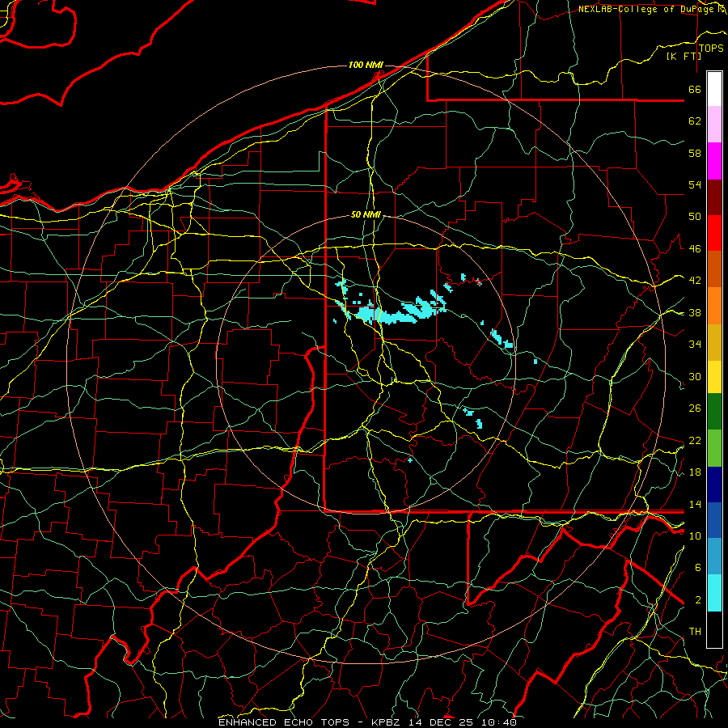This screenshot has width=728, height=728.
Task: Click 'KPBZ' station ID in the caption
Action: click(x=387, y=722)
